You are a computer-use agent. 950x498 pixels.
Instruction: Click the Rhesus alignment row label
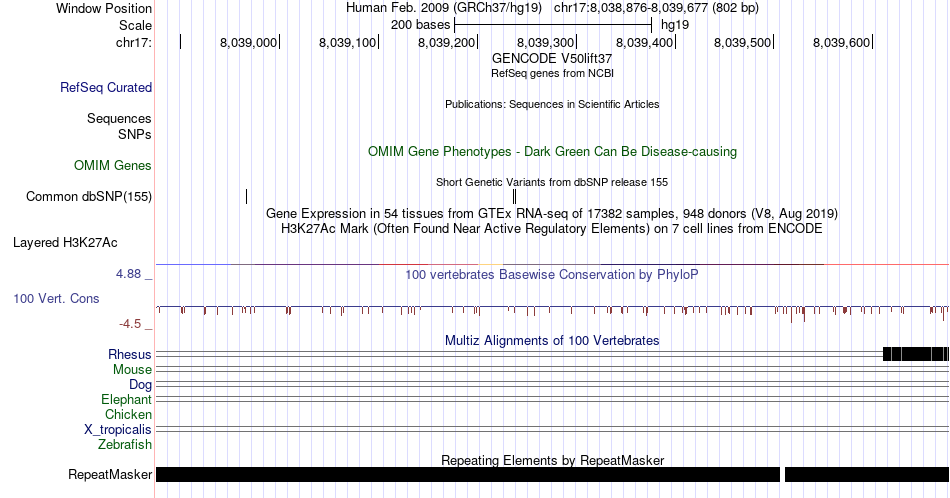(x=130, y=354)
